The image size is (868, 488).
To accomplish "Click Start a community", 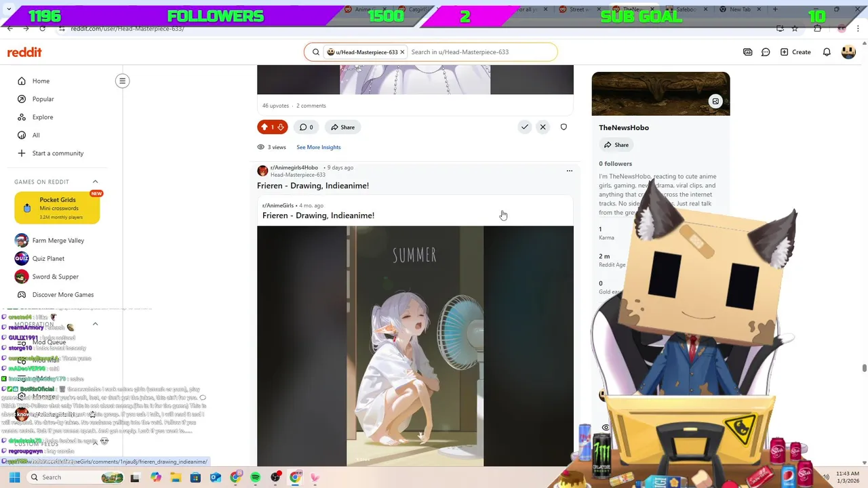I will (x=58, y=153).
